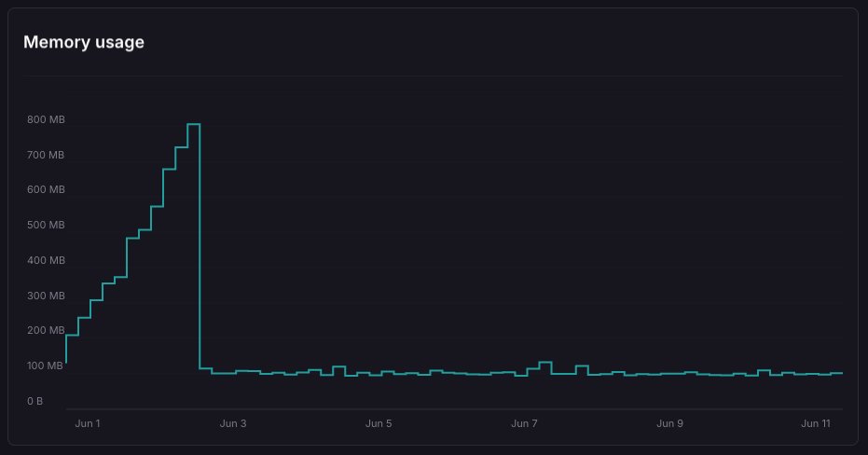Click the 600 MB y-axis label
868x455 pixels.
tap(46, 190)
